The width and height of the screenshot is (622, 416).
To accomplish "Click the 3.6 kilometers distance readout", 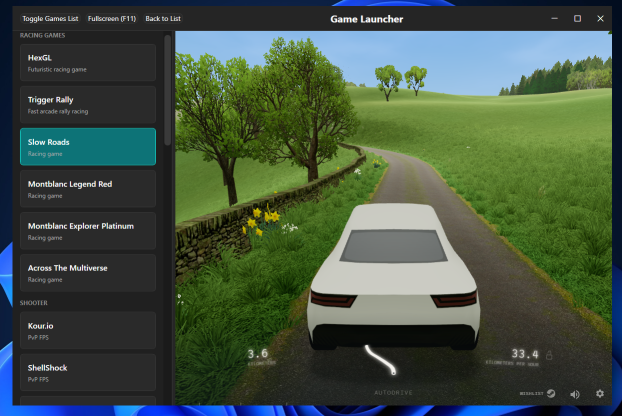I will pos(258,353).
